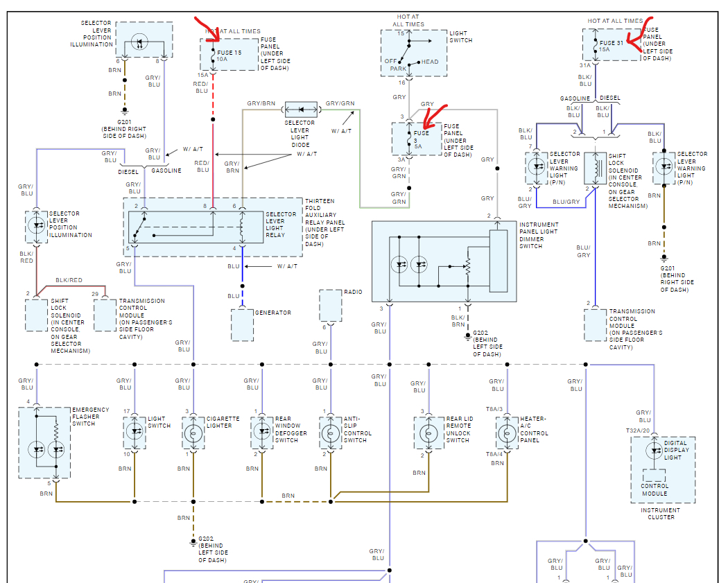
Task: Click the DIGITAL DISPLAY LIGHT label
Action: pyautogui.click(x=677, y=450)
